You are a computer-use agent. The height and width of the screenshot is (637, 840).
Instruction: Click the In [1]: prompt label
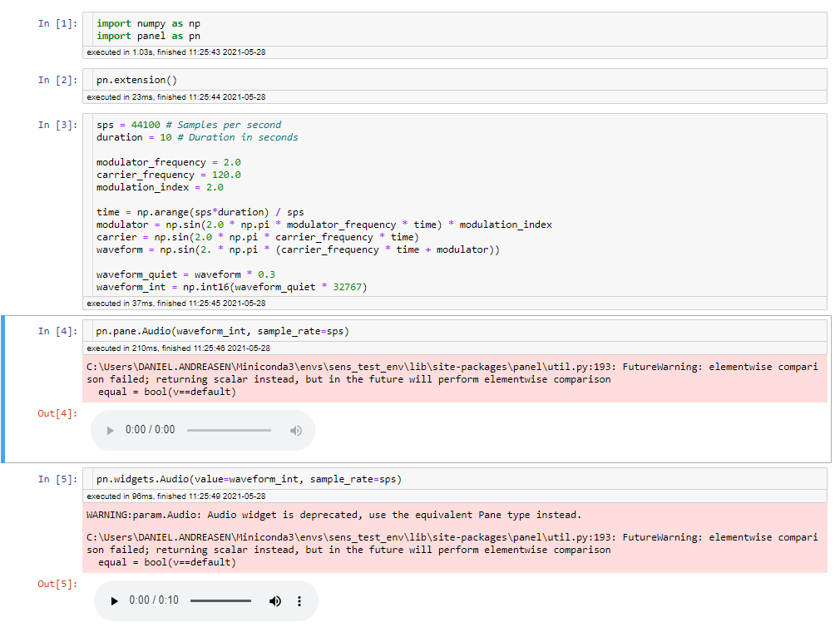[58, 23]
